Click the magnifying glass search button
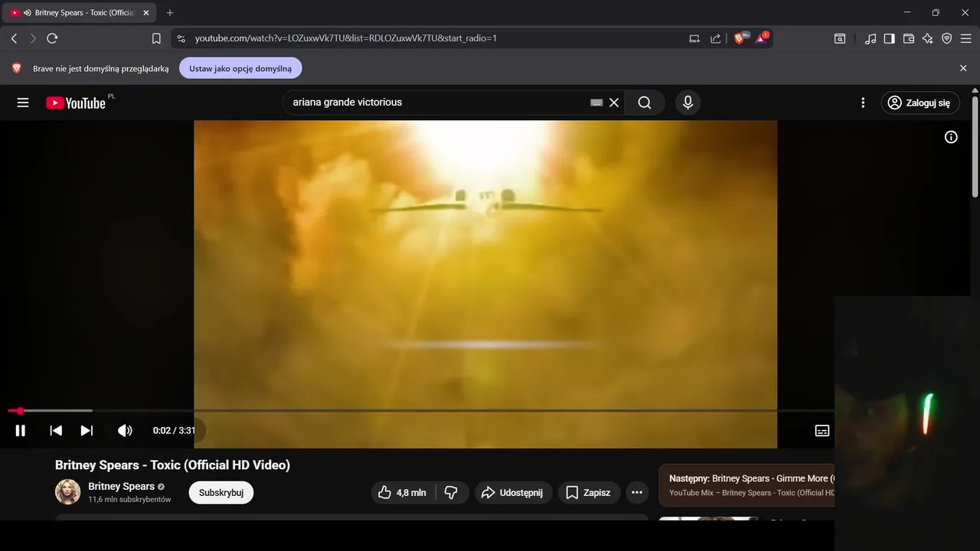Viewport: 980px width, 551px height. (645, 103)
